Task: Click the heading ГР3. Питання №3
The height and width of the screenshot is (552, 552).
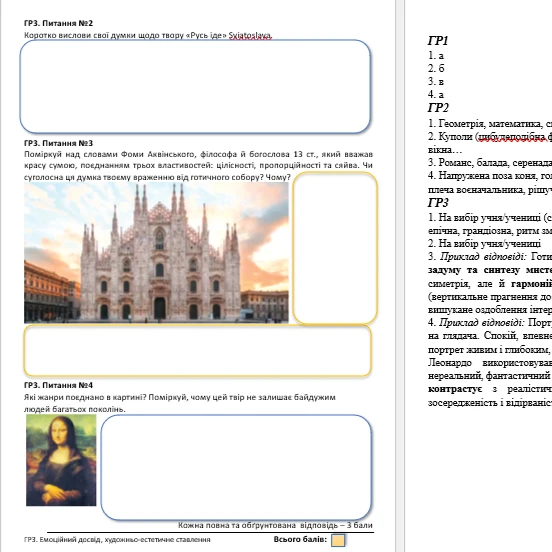Action: [x=58, y=143]
